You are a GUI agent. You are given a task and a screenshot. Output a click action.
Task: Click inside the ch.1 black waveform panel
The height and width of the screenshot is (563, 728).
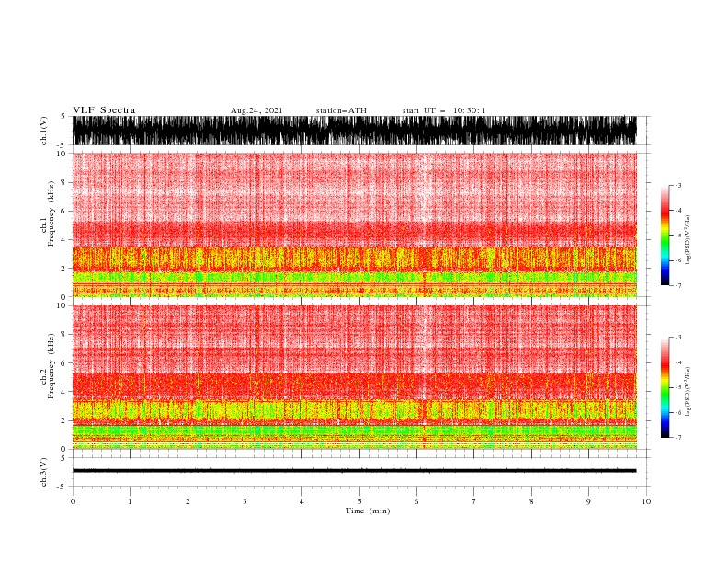354,131
